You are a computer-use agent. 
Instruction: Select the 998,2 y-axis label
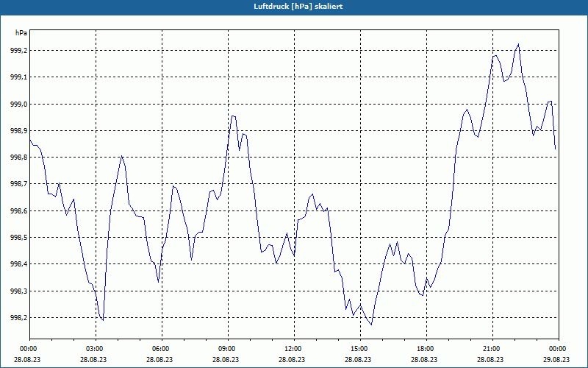tap(19, 318)
